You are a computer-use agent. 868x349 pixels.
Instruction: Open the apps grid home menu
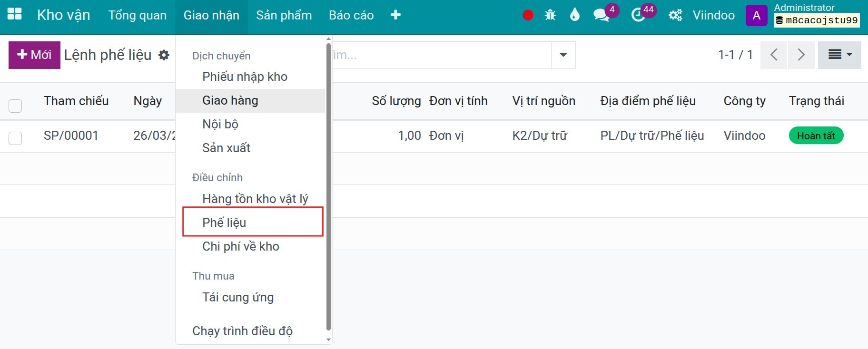pyautogui.click(x=15, y=14)
